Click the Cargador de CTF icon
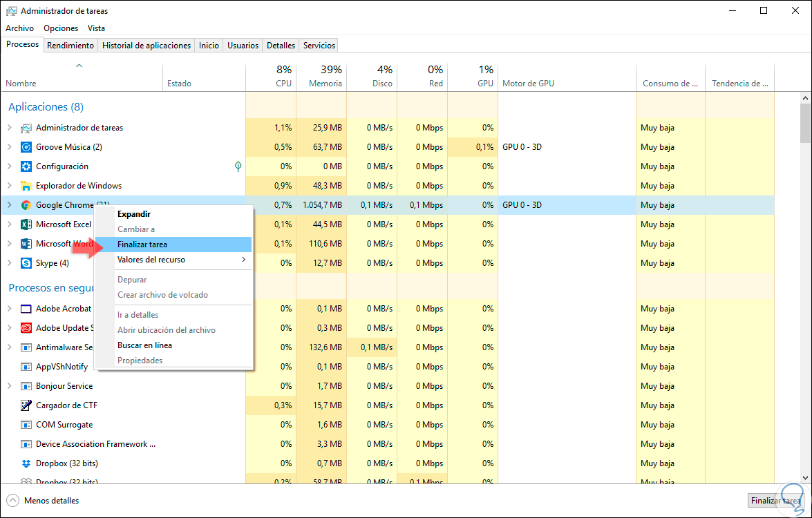Image resolution: width=812 pixels, height=518 pixels. (x=26, y=405)
